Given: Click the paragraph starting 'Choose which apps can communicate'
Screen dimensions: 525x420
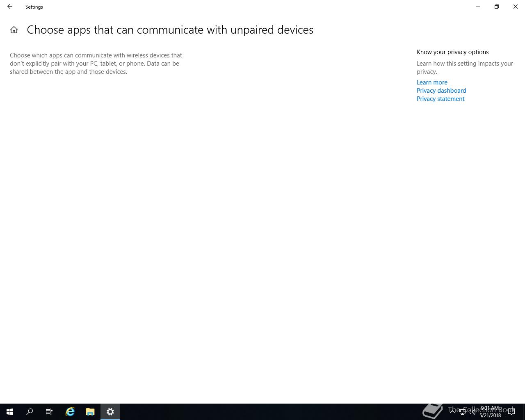Looking at the screenshot, I should pyautogui.click(x=96, y=64).
